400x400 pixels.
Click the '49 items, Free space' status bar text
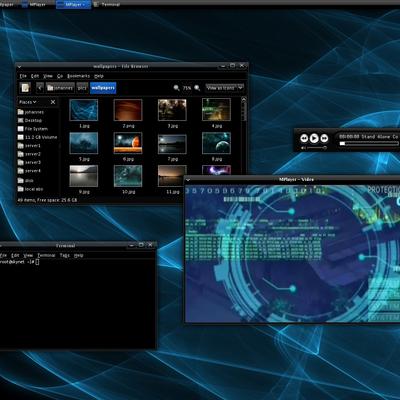click(x=47, y=200)
